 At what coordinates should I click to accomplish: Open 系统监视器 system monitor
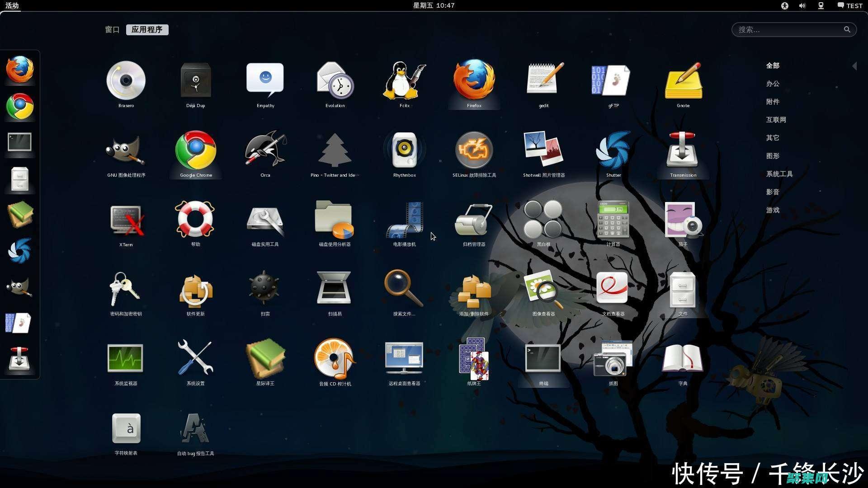point(125,358)
